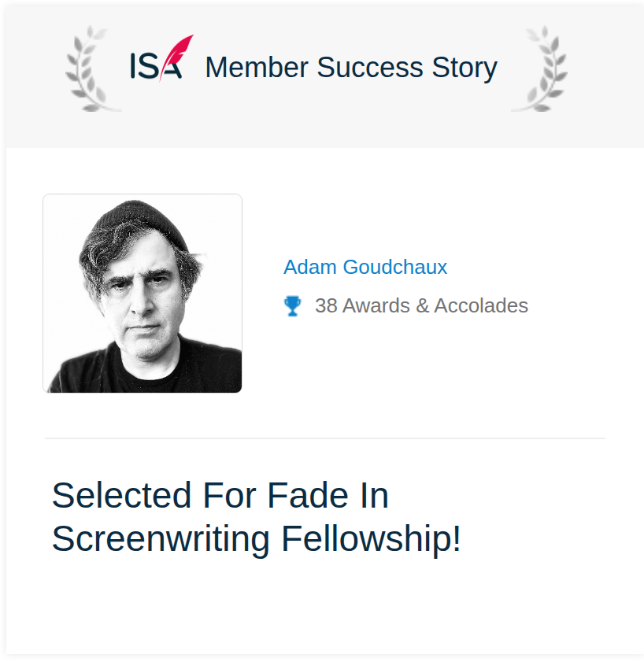This screenshot has height=669, width=644.
Task: Click the right laurel wreath icon
Action: click(539, 68)
